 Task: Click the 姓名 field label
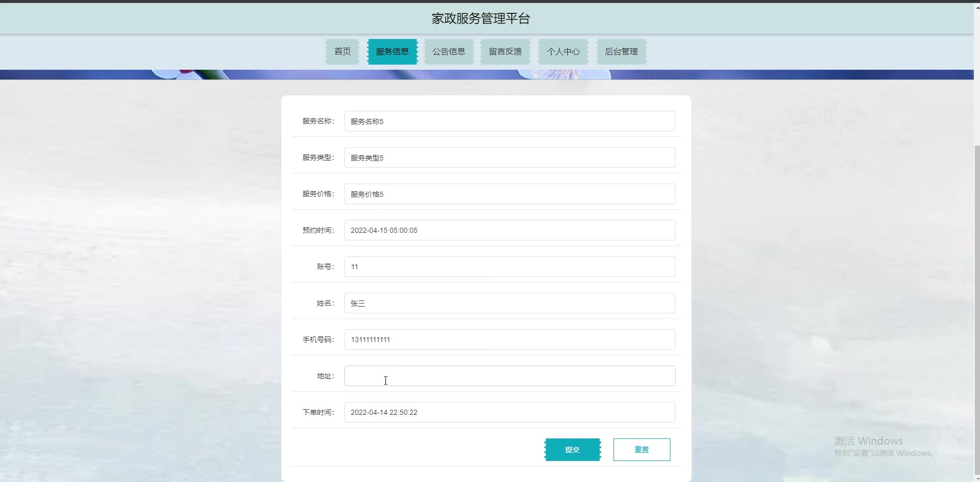pos(325,304)
